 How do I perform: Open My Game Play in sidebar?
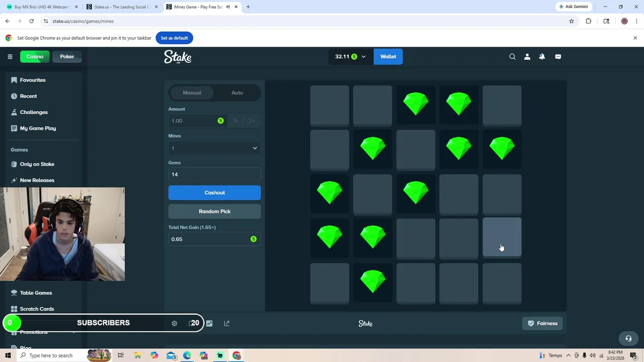click(38, 128)
